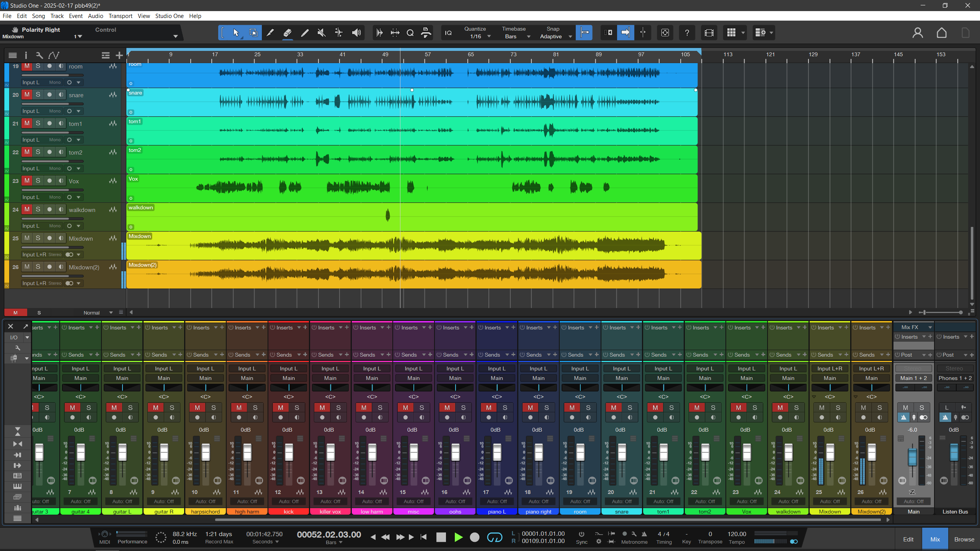This screenshot has width=980, height=551.
Task: Unmute the Vox track
Action: 27,181
